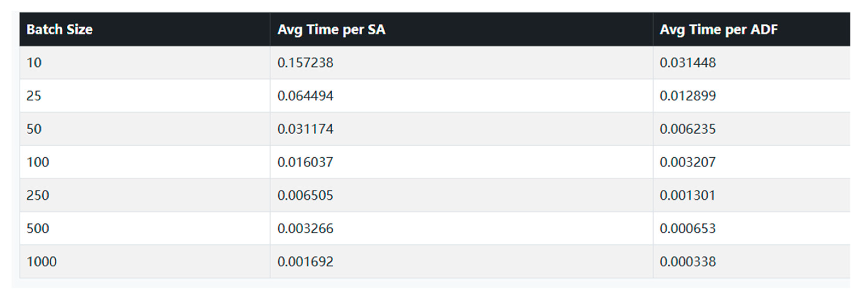Viewport: 868px width, 301px height.
Task: Click the Batch Size column header
Action: click(x=60, y=30)
